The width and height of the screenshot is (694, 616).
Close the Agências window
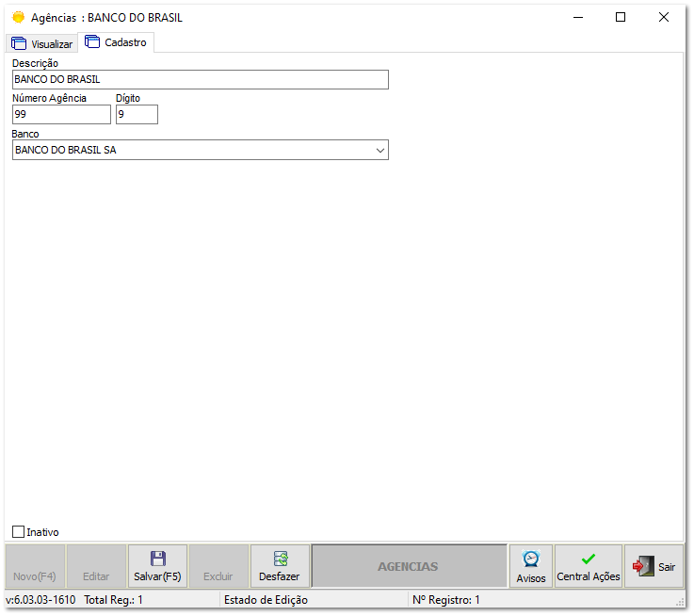(x=664, y=17)
